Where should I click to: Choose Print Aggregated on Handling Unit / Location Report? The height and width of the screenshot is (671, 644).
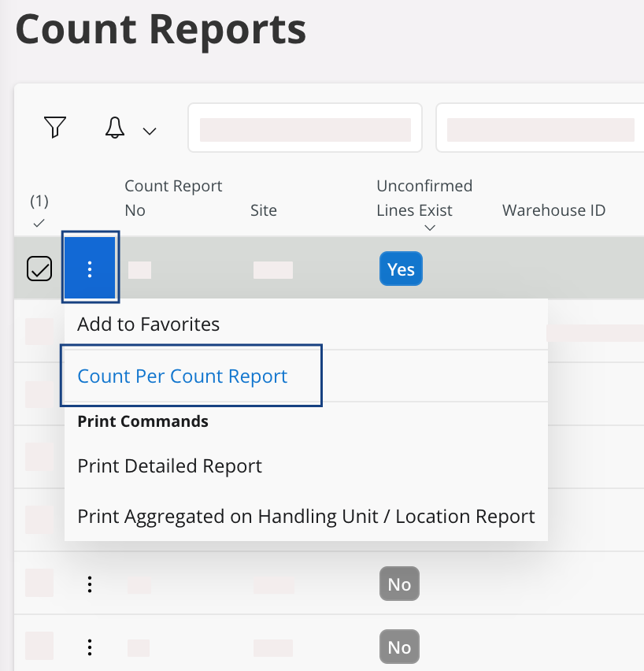pyautogui.click(x=305, y=517)
